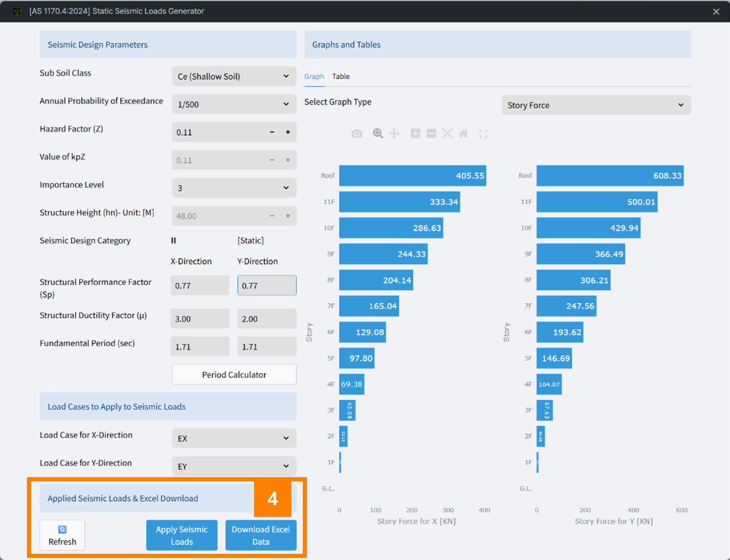
Task: Open the Select Graph Type dropdown
Action: tap(596, 105)
